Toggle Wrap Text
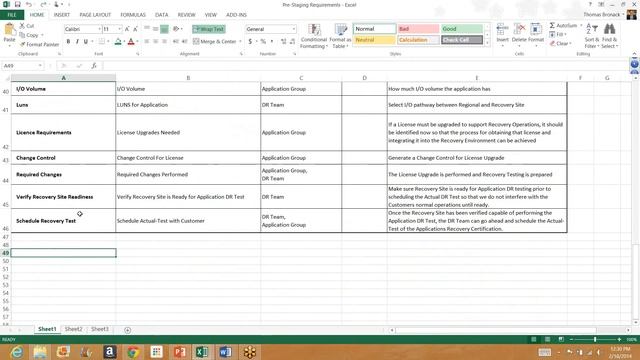This screenshot has height=360, width=640. [x=209, y=29]
